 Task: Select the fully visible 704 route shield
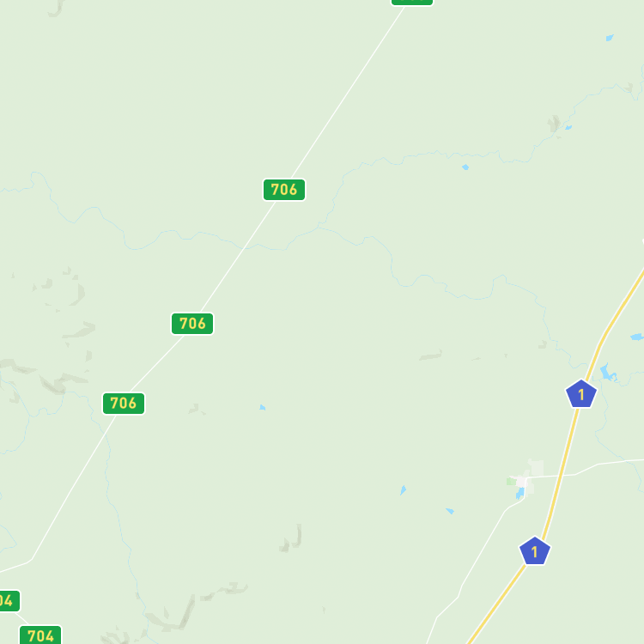[40, 635]
